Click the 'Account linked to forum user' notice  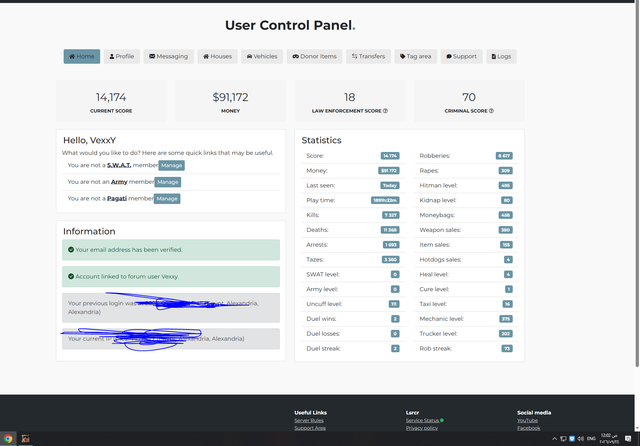click(171, 277)
